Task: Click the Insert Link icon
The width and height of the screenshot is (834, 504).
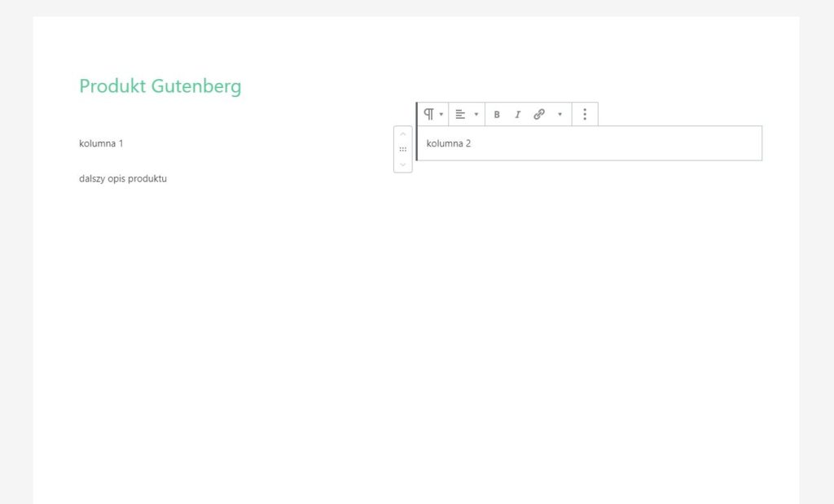Action: [538, 115]
